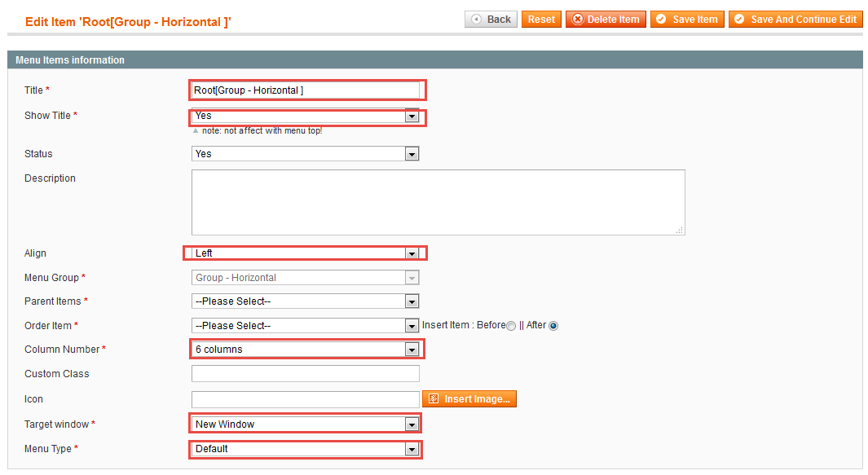Expand the Align dropdown

(305, 253)
